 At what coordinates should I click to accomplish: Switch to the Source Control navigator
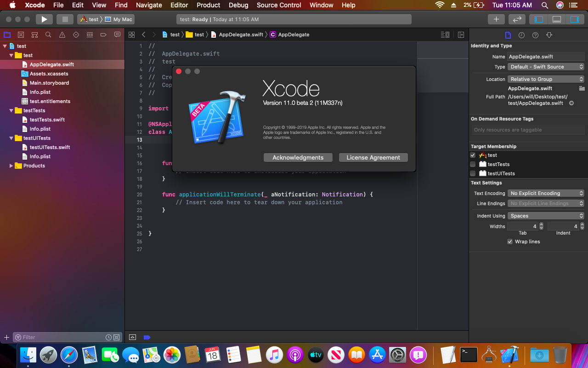(x=21, y=34)
